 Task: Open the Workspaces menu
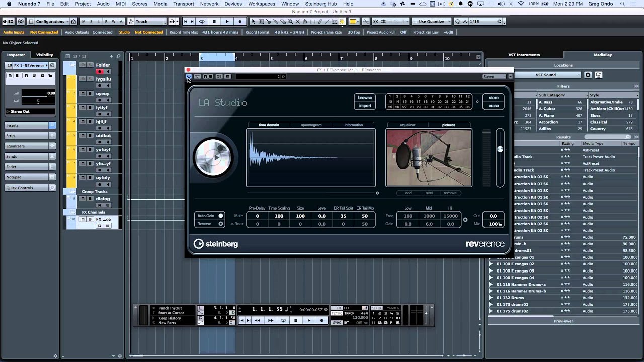[x=262, y=4]
